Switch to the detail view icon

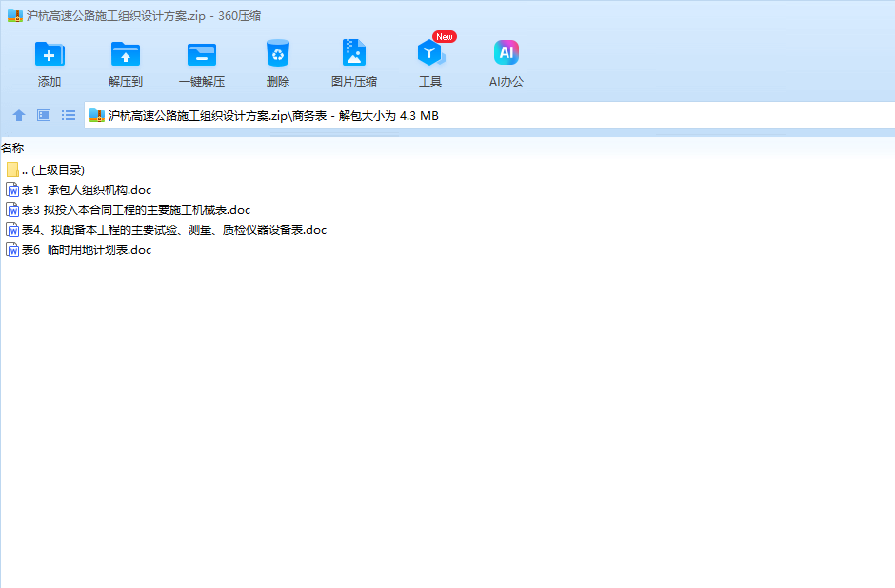tap(44, 115)
